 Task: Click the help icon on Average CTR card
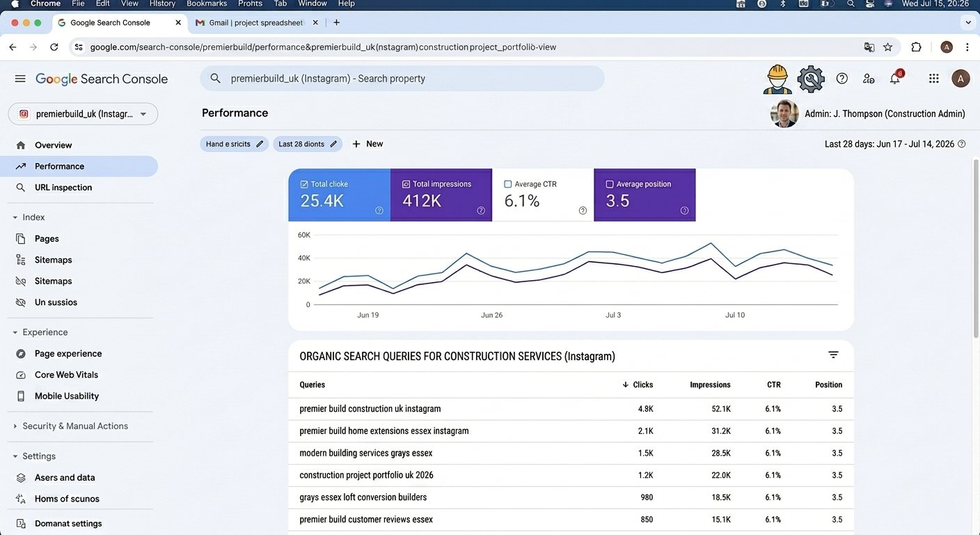pyautogui.click(x=583, y=210)
